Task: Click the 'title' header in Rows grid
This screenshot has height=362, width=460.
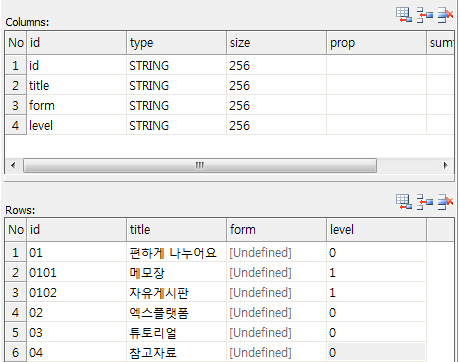Action: 176,230
